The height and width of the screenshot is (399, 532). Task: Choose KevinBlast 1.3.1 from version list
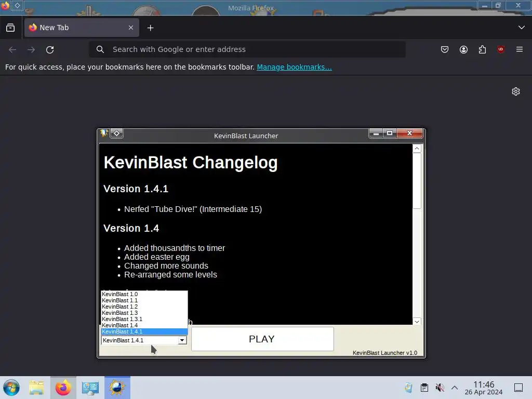[144, 319]
